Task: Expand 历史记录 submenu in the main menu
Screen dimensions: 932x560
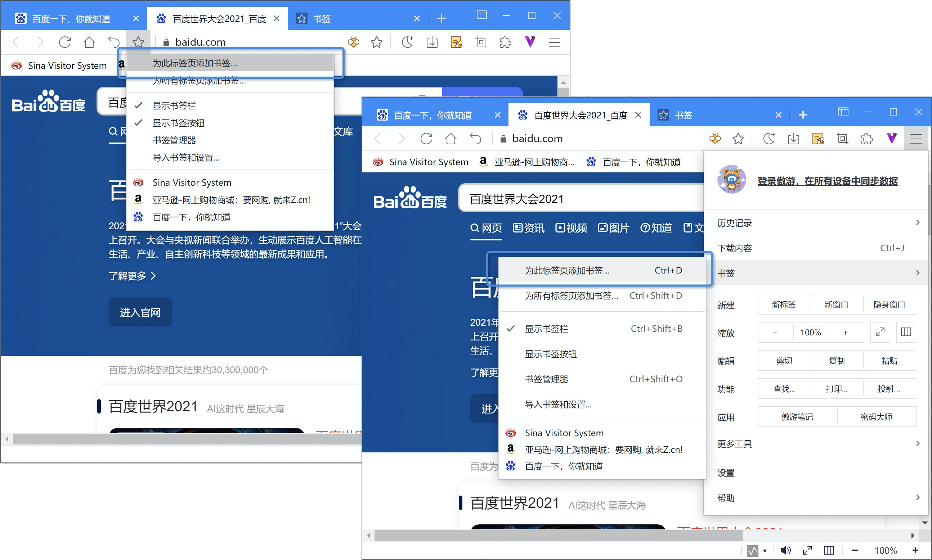Action: pos(816,223)
